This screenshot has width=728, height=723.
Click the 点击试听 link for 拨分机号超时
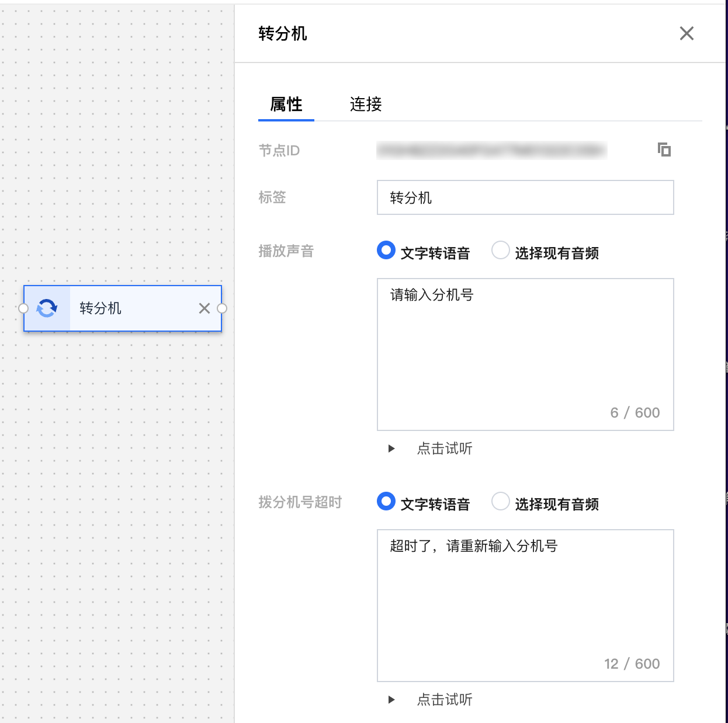445,700
